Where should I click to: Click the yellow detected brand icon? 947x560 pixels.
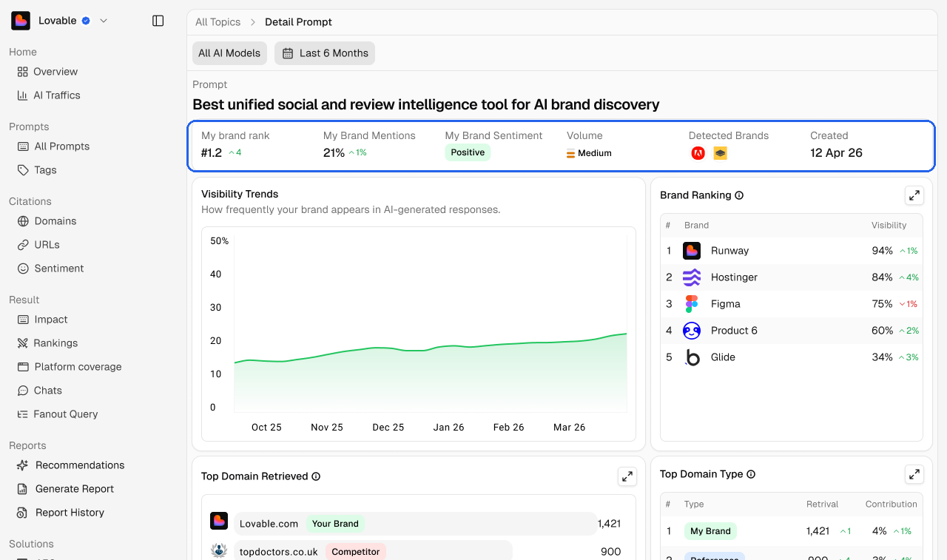click(x=721, y=153)
